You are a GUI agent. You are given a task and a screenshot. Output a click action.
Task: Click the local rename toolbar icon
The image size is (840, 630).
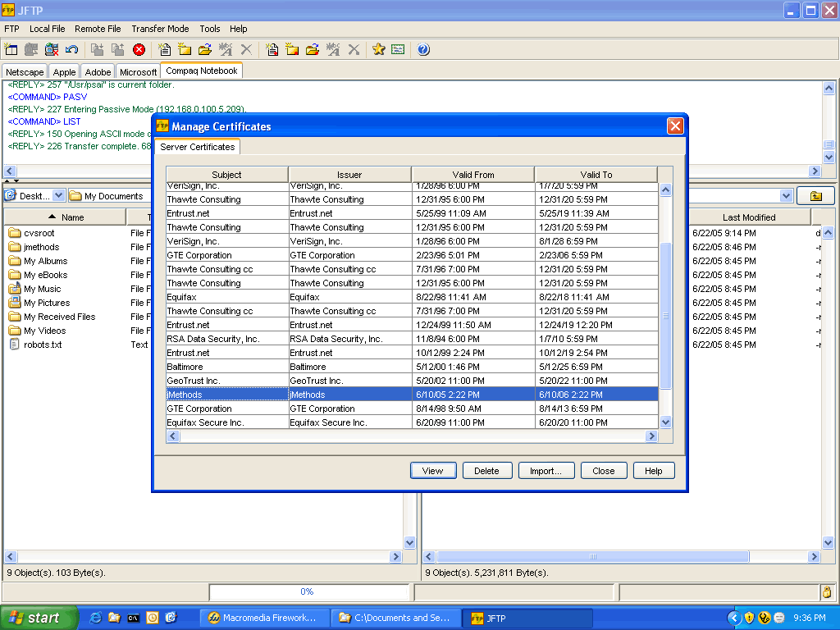click(x=226, y=50)
